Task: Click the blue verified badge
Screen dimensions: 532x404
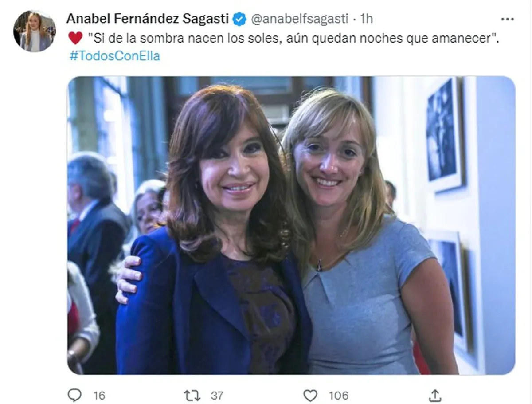Action: click(240, 19)
